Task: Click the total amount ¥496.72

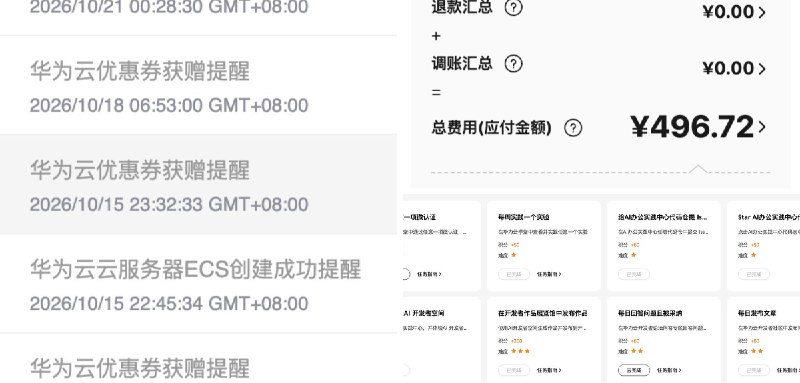Action: click(692, 126)
